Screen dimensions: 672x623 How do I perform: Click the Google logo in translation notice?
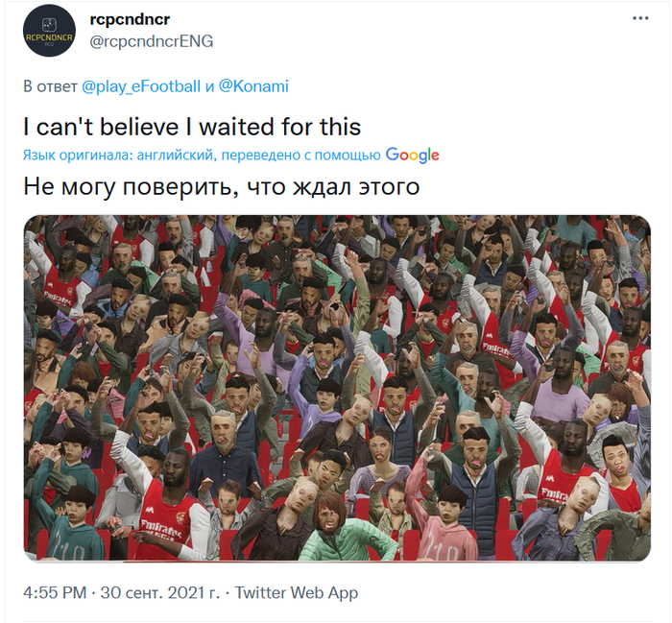(413, 156)
